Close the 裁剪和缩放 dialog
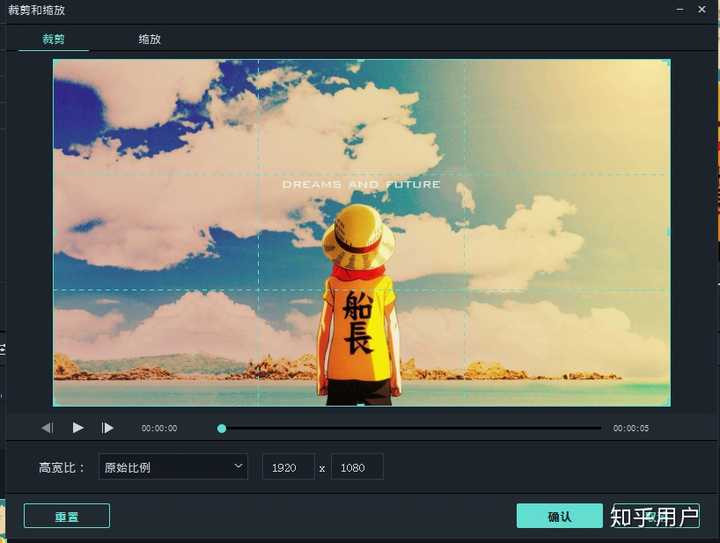Screen dimensions: 720x543 [702, 10]
